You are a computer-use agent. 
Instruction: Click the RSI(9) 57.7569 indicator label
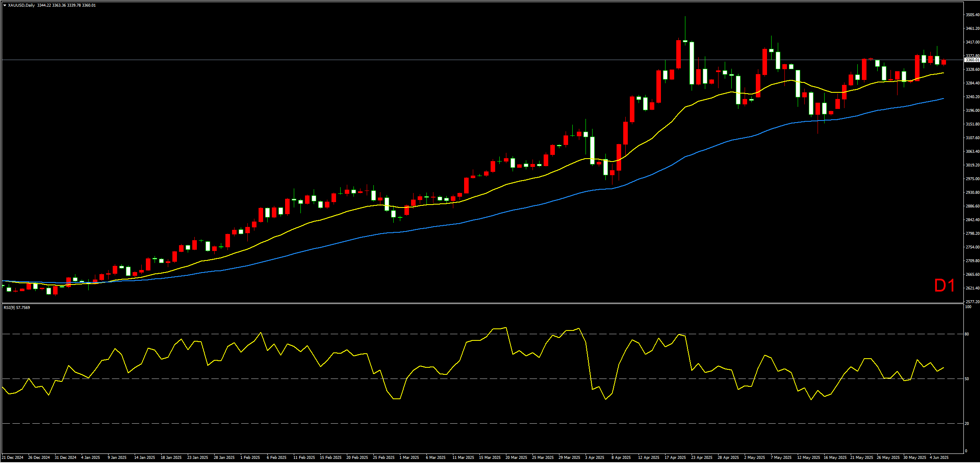click(17, 308)
